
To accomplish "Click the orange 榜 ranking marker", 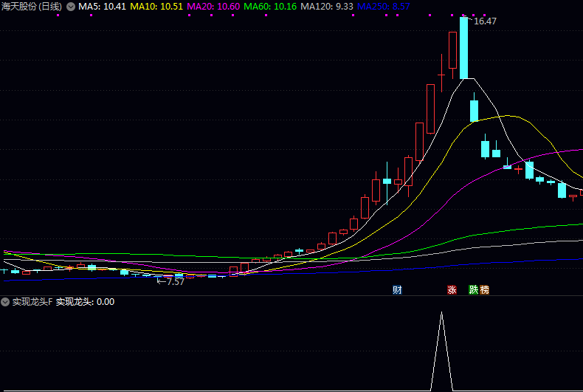I will pos(484,289).
